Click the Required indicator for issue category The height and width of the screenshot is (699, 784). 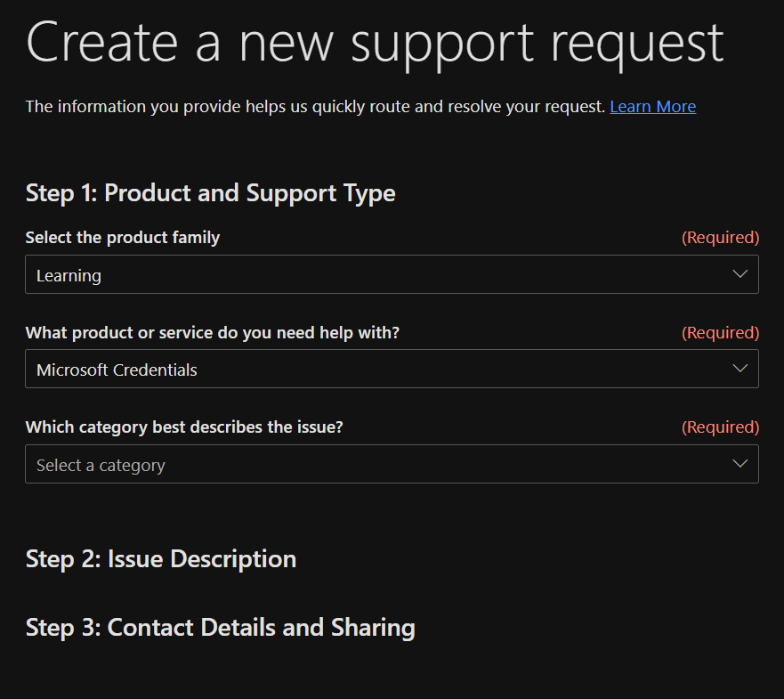coord(720,427)
